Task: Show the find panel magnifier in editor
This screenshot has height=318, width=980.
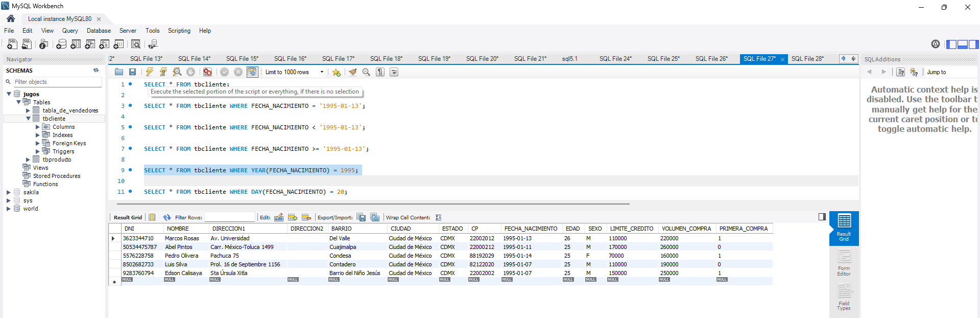Action: click(366, 72)
